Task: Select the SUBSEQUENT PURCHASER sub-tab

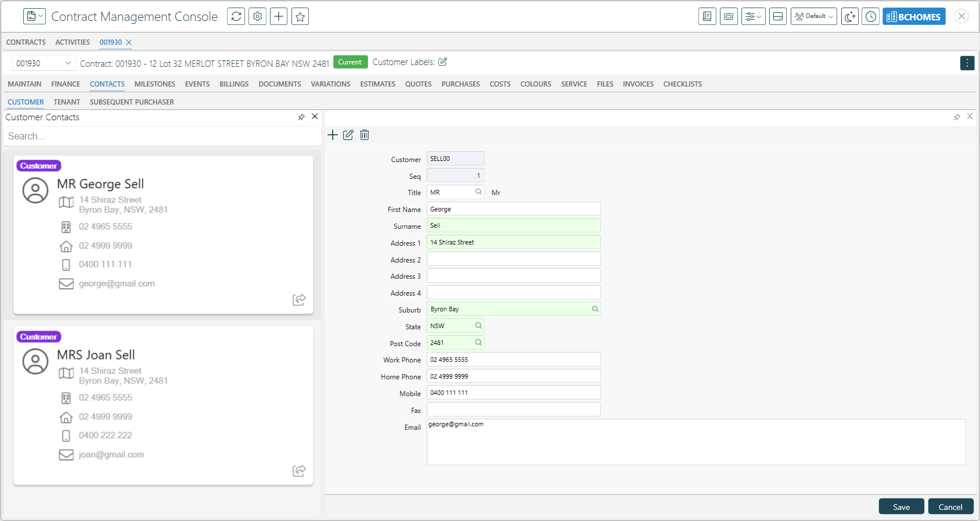Action: (x=132, y=102)
